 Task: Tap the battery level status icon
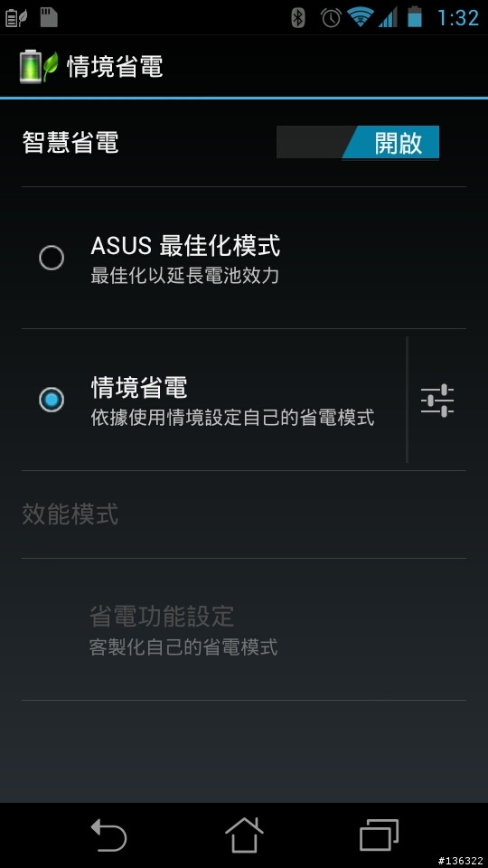pyautogui.click(x=415, y=17)
